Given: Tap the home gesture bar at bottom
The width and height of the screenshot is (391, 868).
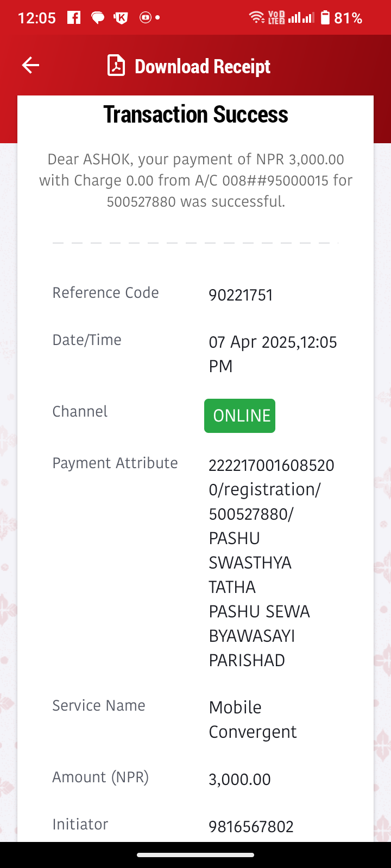Looking at the screenshot, I should tap(195, 855).
